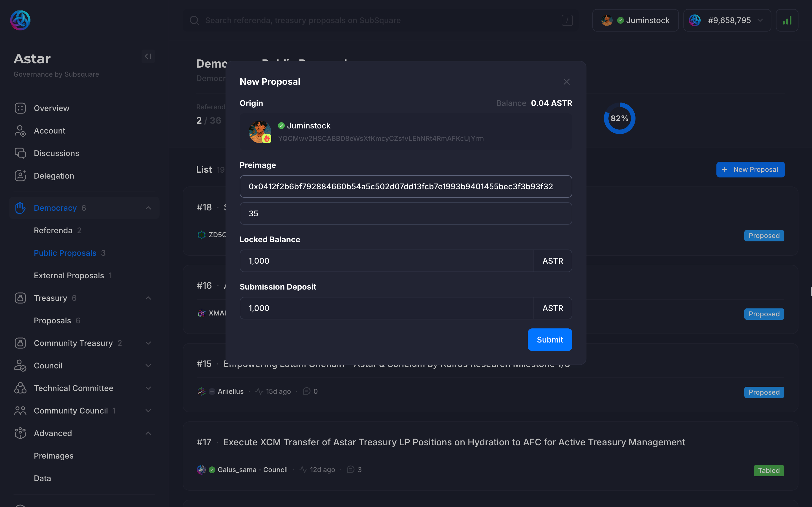Image resolution: width=812 pixels, height=507 pixels.
Task: Expand the Community Treasury section
Action: pos(148,343)
